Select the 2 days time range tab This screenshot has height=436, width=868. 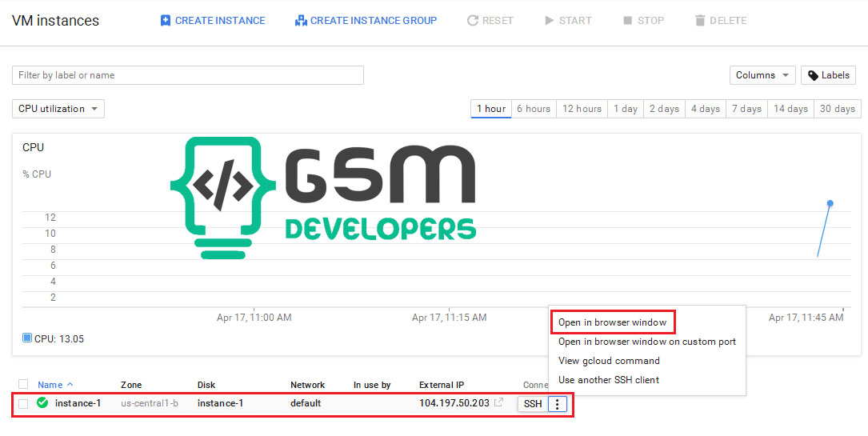[x=664, y=109]
